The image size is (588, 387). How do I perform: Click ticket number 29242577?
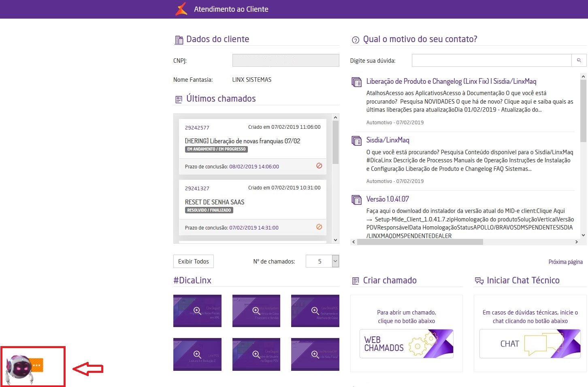pos(197,128)
